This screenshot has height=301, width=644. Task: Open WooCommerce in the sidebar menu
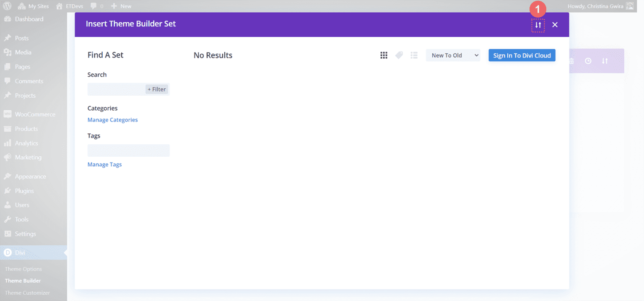35,114
